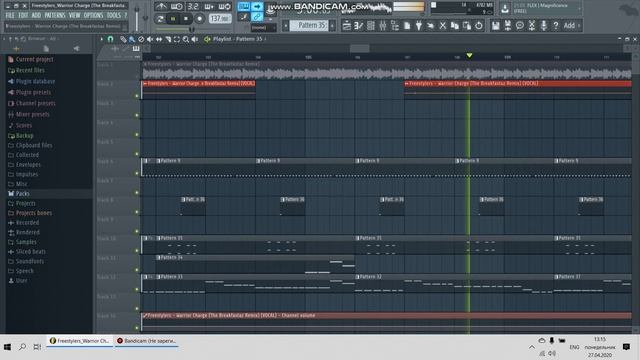Open the Piano roll view icon

click(358, 26)
